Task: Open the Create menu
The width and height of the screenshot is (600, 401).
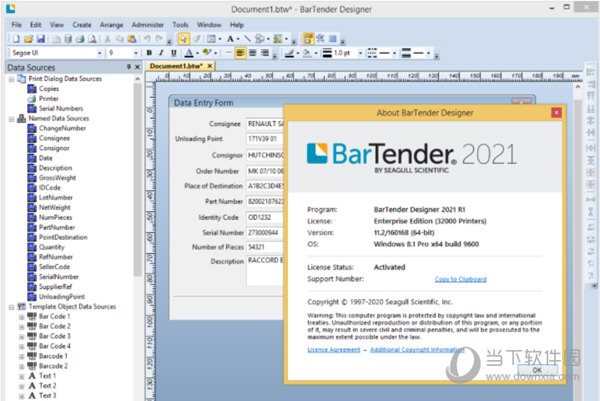Action: [82, 25]
